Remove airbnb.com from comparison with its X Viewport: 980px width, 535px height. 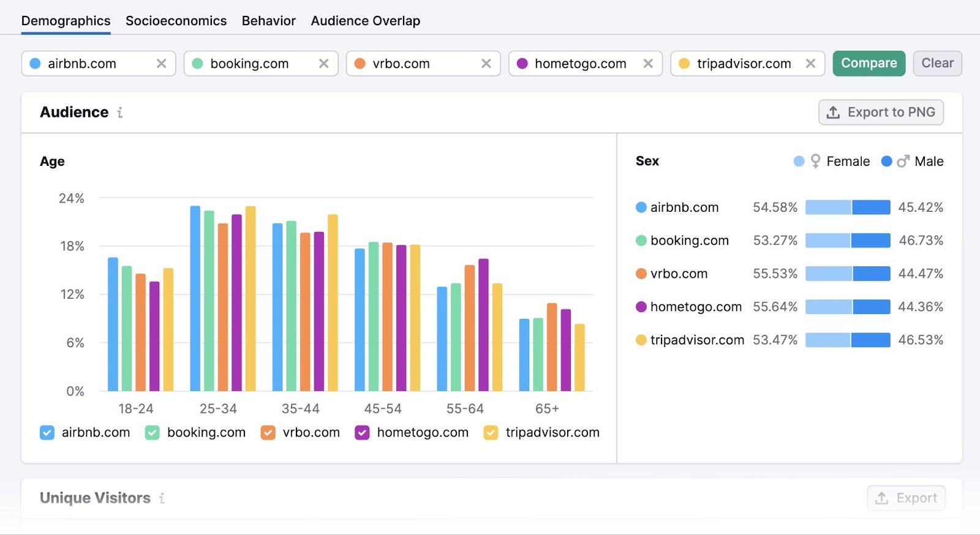tap(161, 64)
